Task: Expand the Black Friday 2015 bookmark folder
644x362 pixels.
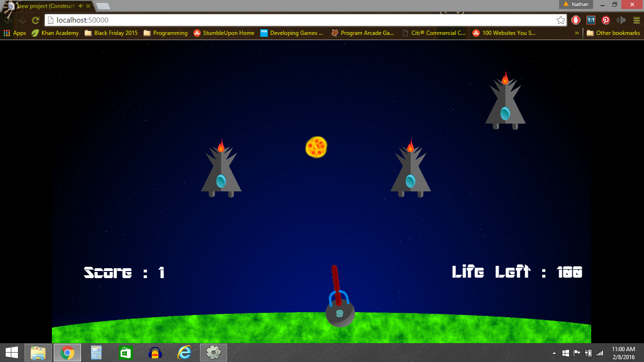Action: [x=111, y=33]
